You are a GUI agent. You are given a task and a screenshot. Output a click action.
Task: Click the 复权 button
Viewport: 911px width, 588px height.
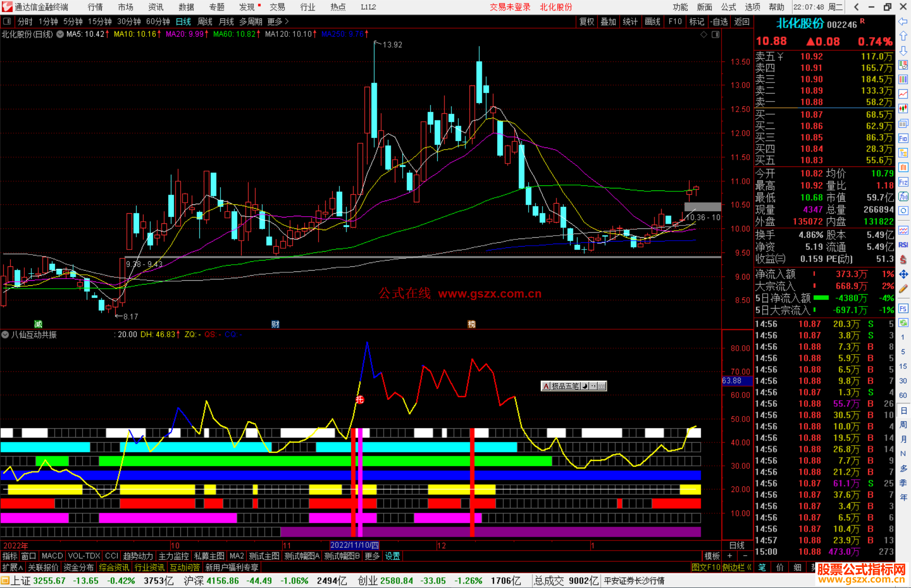click(x=586, y=21)
